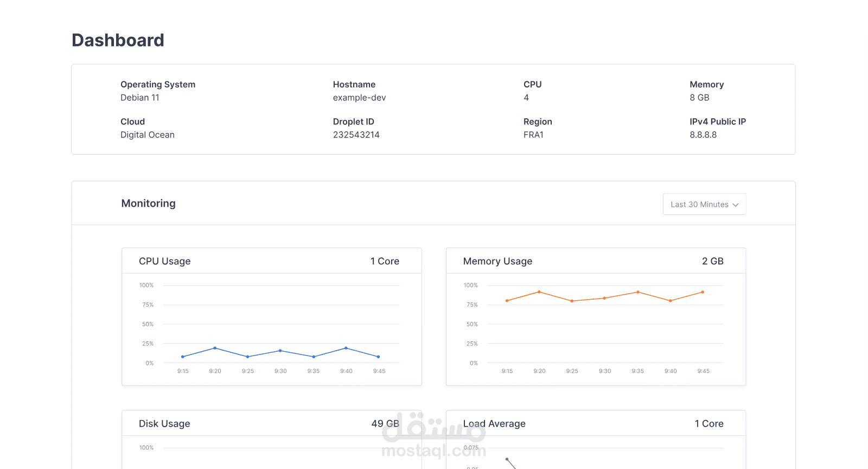Click the CPU Usage chart title
Screen dimensions: 868x469
click(x=165, y=261)
